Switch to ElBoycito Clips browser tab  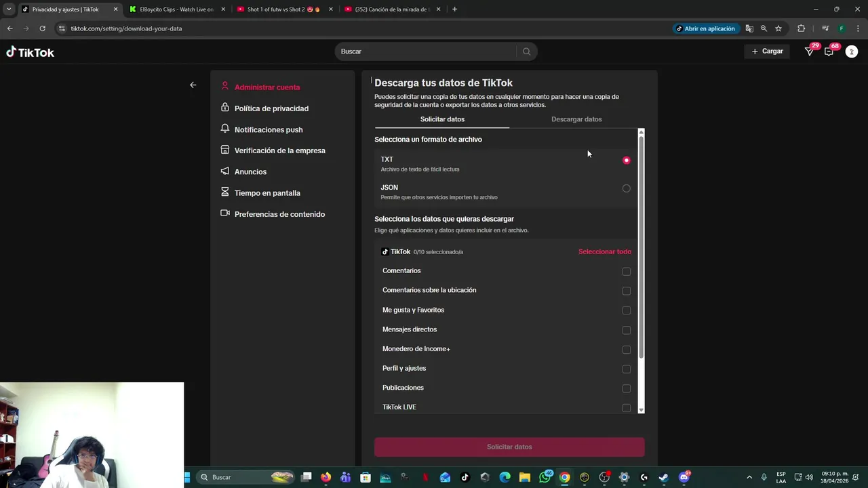click(176, 9)
